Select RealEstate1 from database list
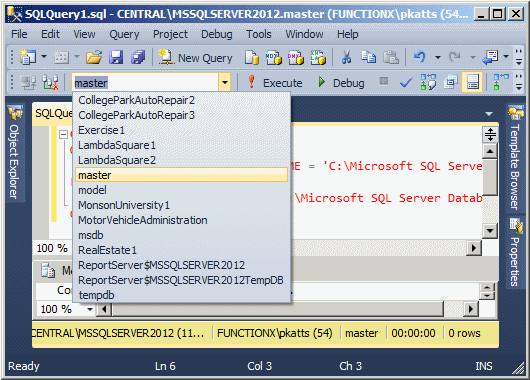 pos(182,250)
